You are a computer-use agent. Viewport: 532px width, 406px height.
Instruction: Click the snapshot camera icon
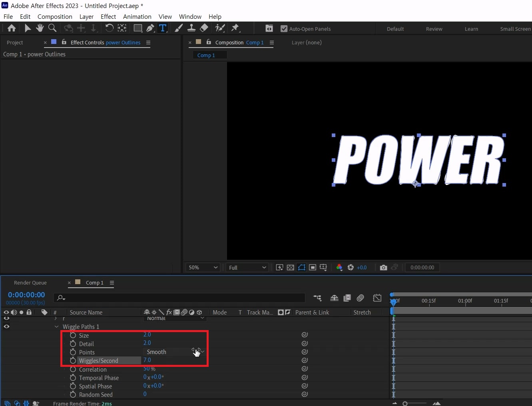[383, 268]
